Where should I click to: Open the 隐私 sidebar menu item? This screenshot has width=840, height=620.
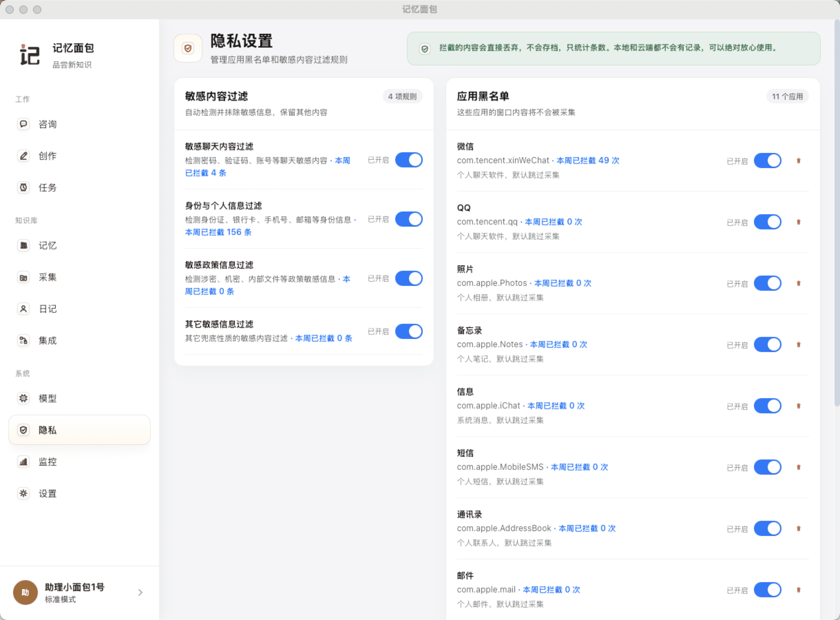80,430
